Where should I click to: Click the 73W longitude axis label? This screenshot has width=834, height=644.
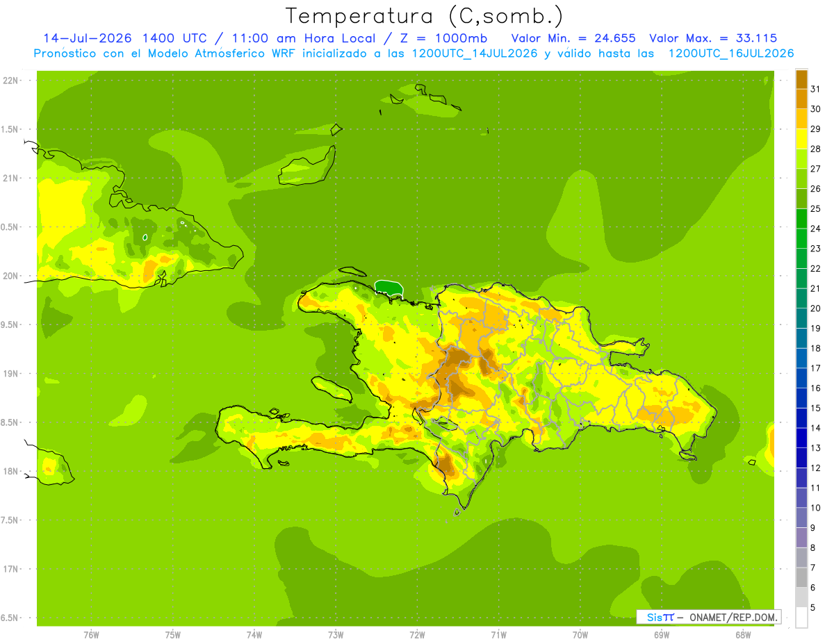[x=336, y=635]
